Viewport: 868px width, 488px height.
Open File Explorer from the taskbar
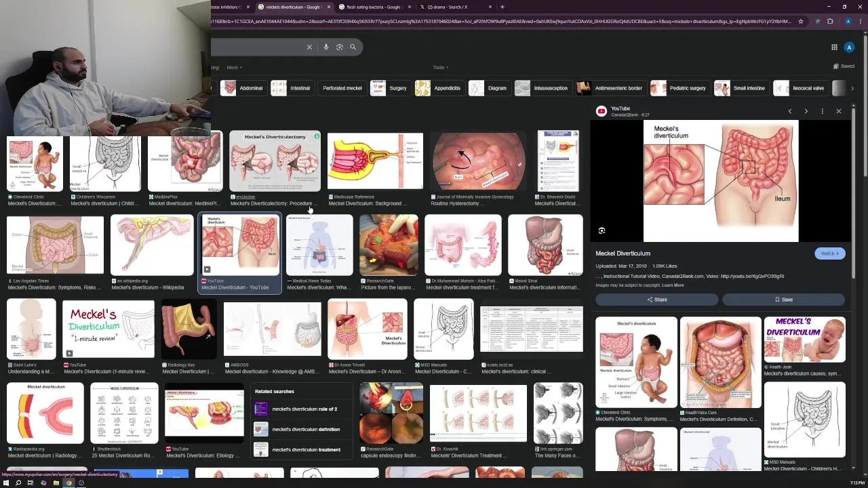[x=56, y=483]
